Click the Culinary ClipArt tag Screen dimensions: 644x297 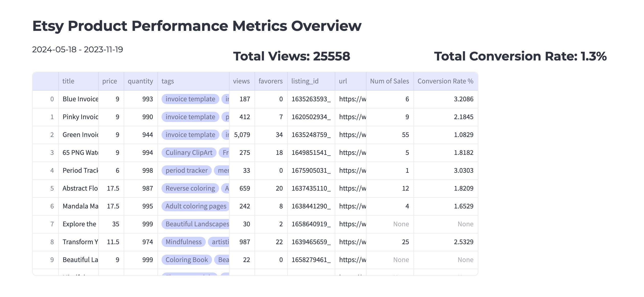(x=189, y=153)
